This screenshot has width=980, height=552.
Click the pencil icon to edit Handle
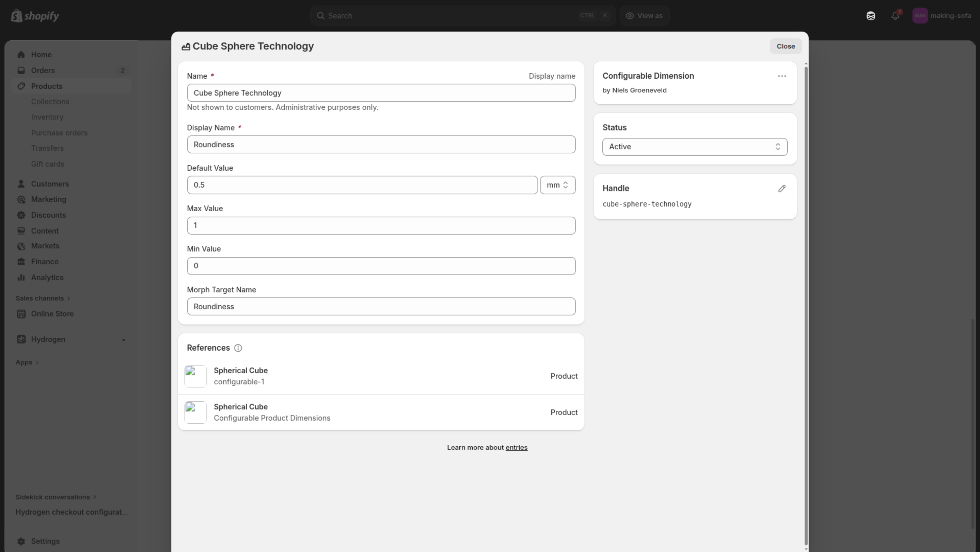(x=781, y=189)
